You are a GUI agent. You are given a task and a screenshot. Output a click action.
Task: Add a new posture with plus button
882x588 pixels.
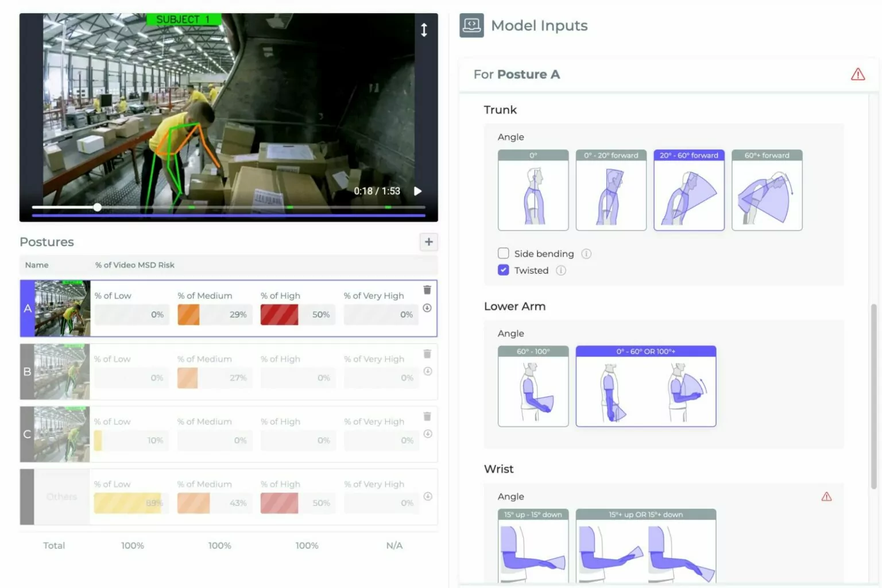pos(428,242)
